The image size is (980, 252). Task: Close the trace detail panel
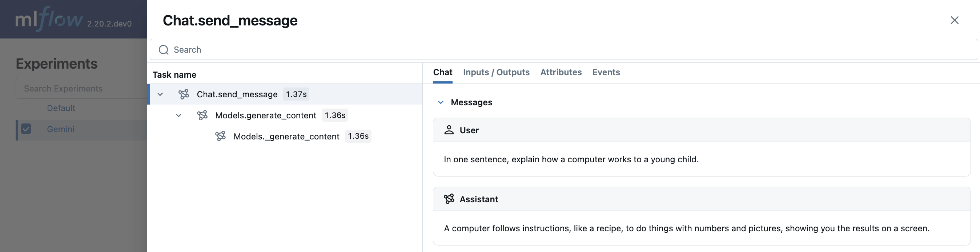click(954, 20)
